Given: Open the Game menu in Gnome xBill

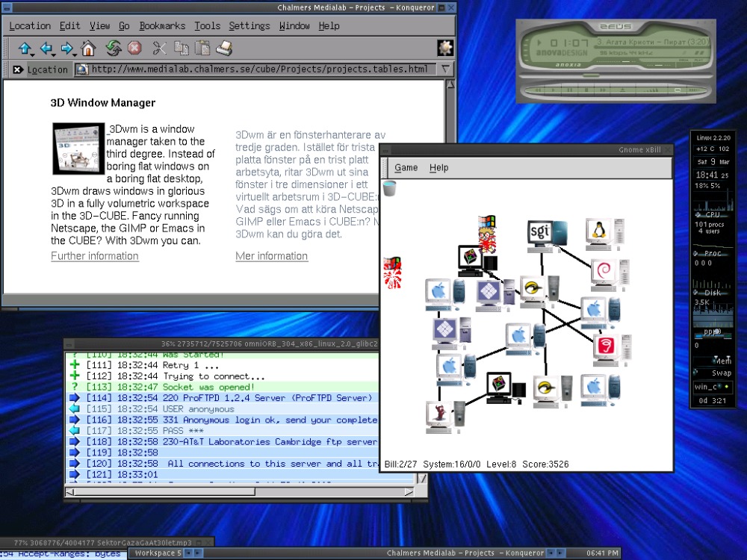Looking at the screenshot, I should coord(406,167).
